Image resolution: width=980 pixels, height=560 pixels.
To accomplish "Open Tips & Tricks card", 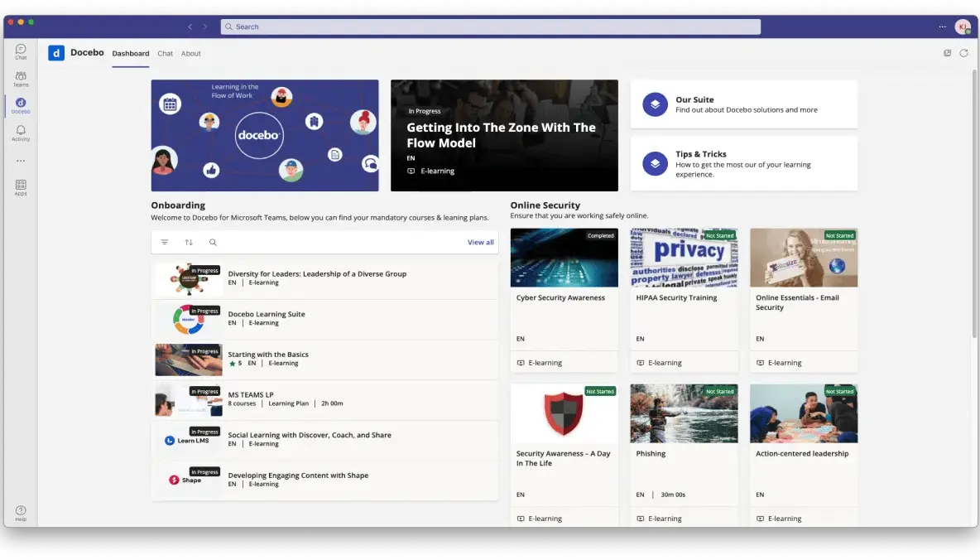I will [x=744, y=163].
